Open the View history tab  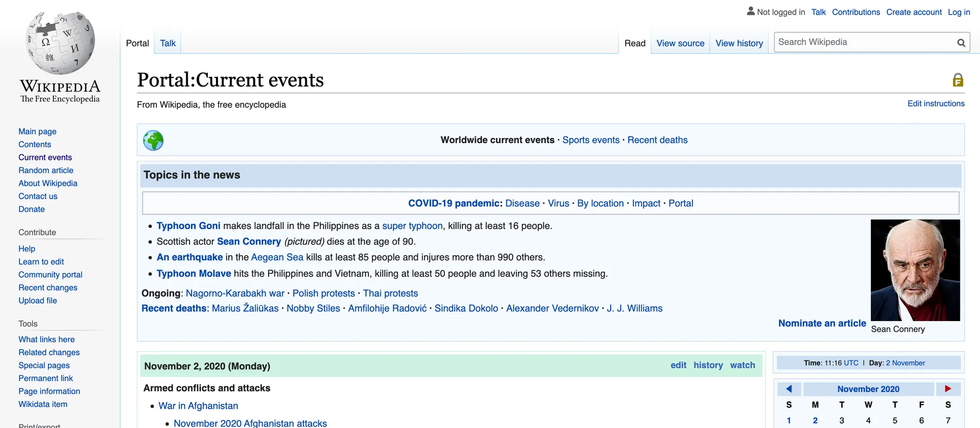739,43
